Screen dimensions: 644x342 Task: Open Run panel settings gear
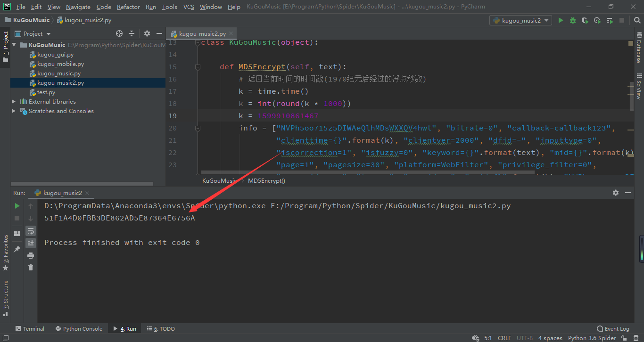point(616,193)
